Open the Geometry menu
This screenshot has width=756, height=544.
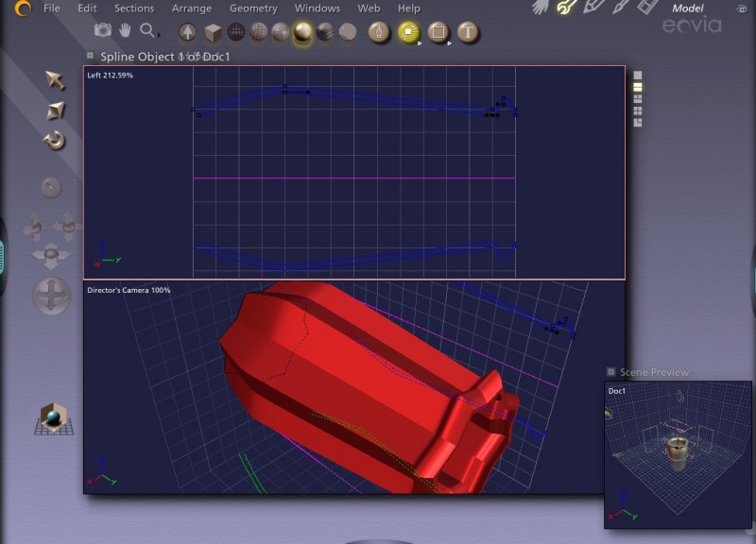pos(253,8)
